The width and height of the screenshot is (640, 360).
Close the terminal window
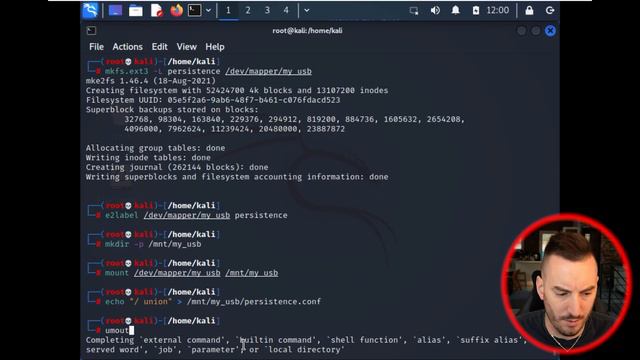(550, 31)
